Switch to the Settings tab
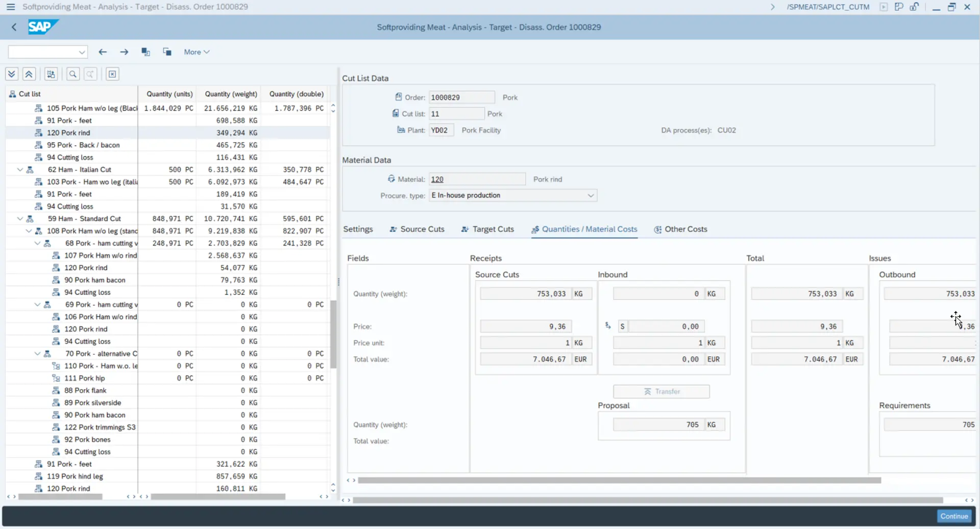Screen dimensions: 980x529 358,229
